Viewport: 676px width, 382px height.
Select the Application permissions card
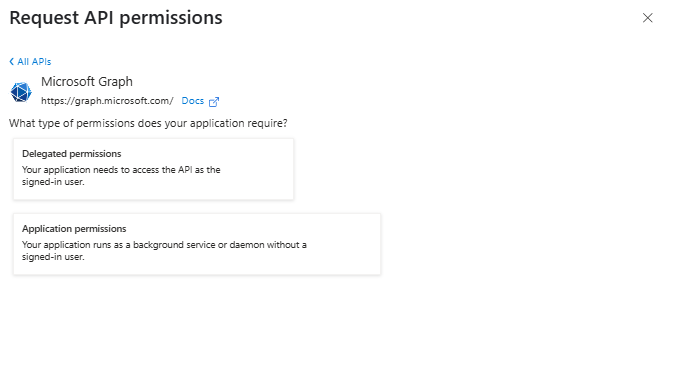(197, 244)
